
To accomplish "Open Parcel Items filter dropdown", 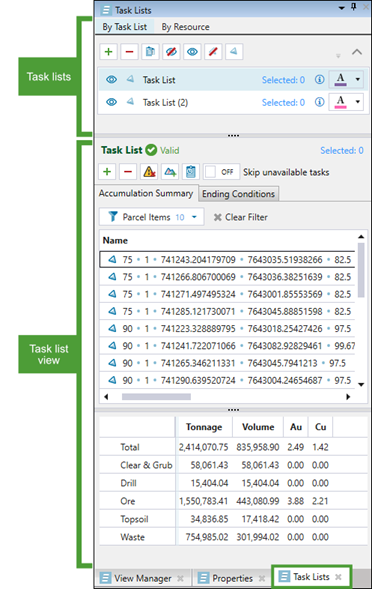I will coord(152,217).
